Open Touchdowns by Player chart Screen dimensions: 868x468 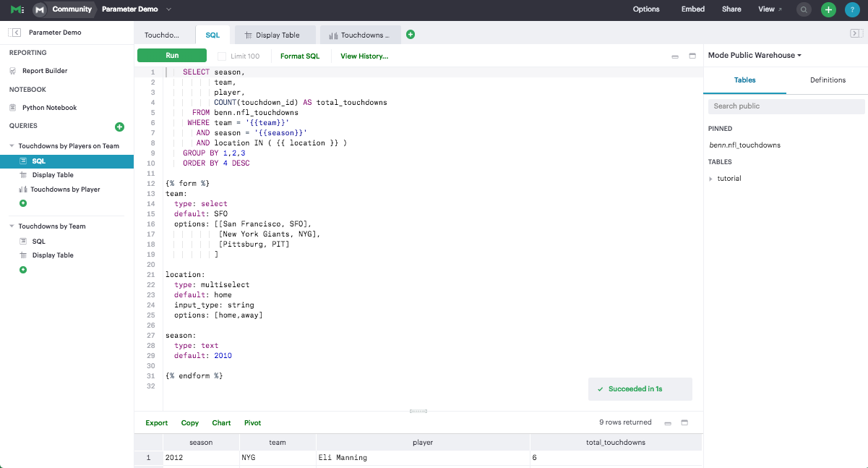(x=65, y=190)
